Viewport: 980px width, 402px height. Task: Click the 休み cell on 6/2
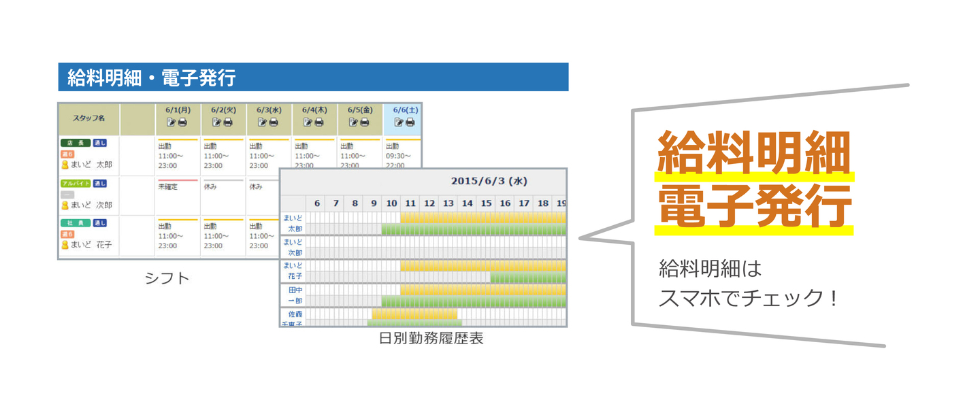(210, 186)
